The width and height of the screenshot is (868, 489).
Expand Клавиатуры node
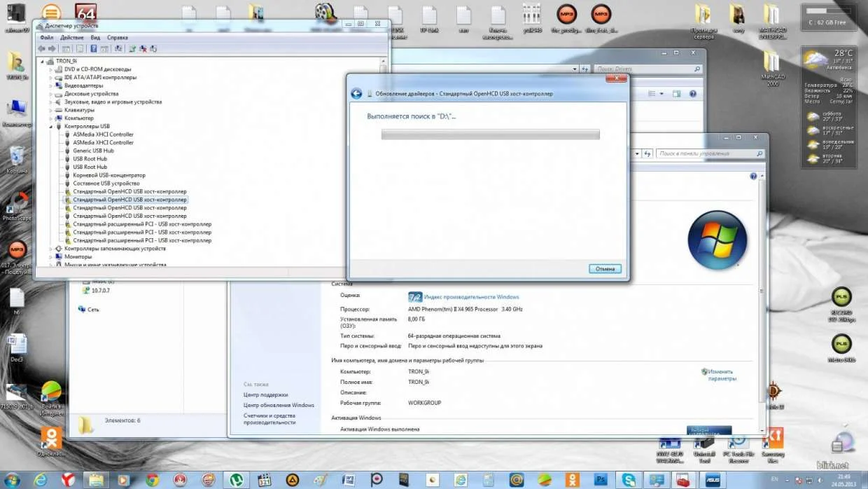click(50, 110)
